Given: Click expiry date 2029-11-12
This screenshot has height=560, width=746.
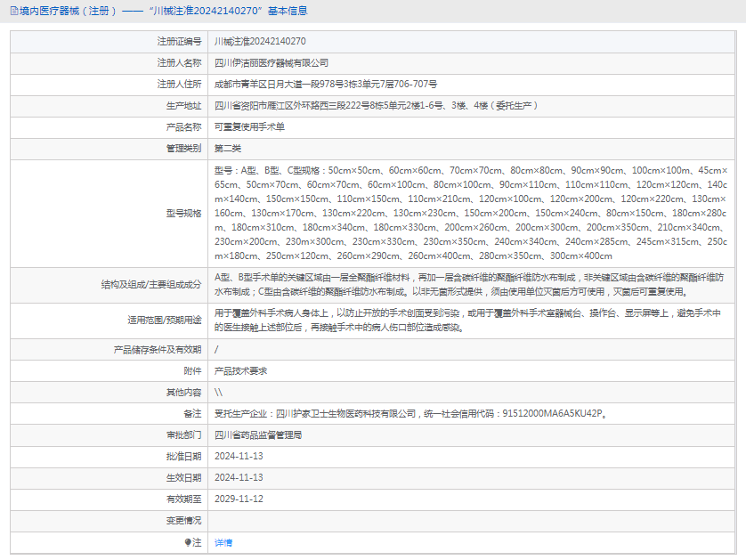Looking at the screenshot, I should coord(239,499).
